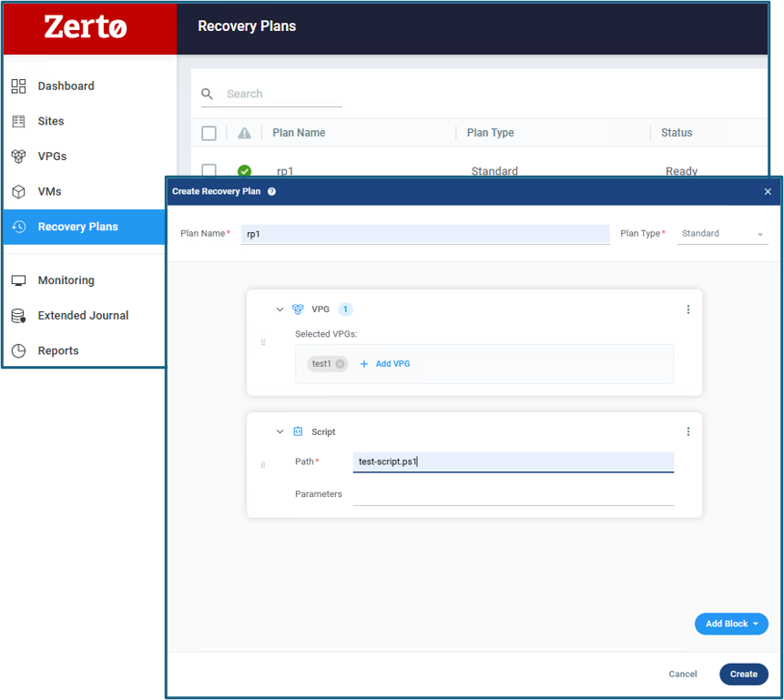Sort by Plan Name column header
Viewport: 784px width, 700px height.
click(x=299, y=133)
